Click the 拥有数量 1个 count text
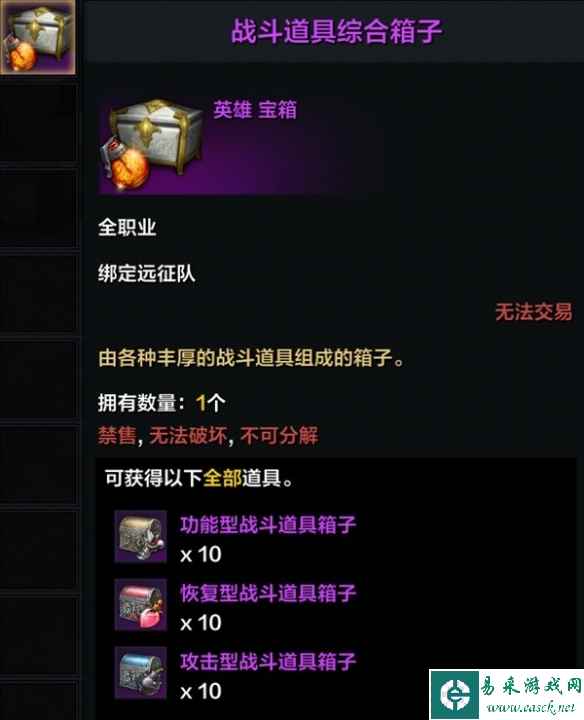 point(162,403)
